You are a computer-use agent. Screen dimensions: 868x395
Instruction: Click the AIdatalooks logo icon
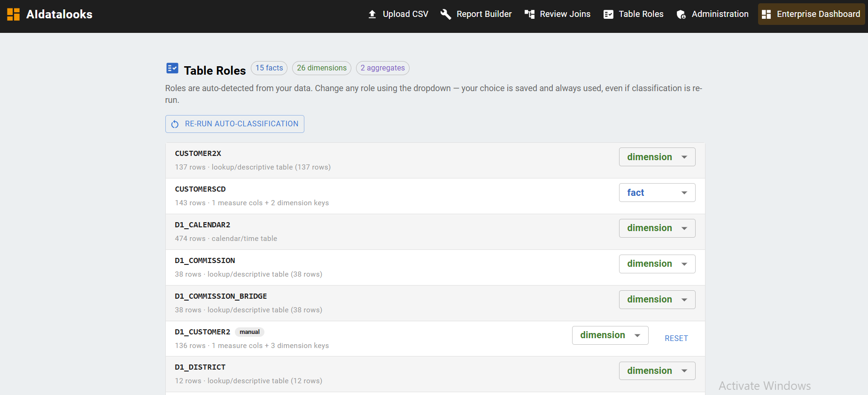click(x=14, y=14)
